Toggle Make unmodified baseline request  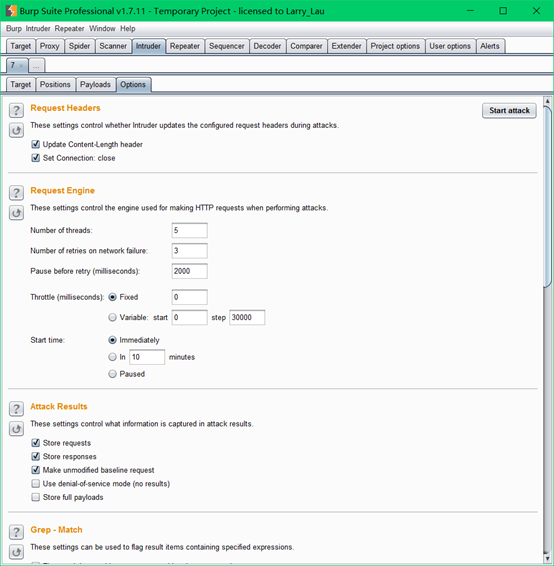click(x=35, y=470)
